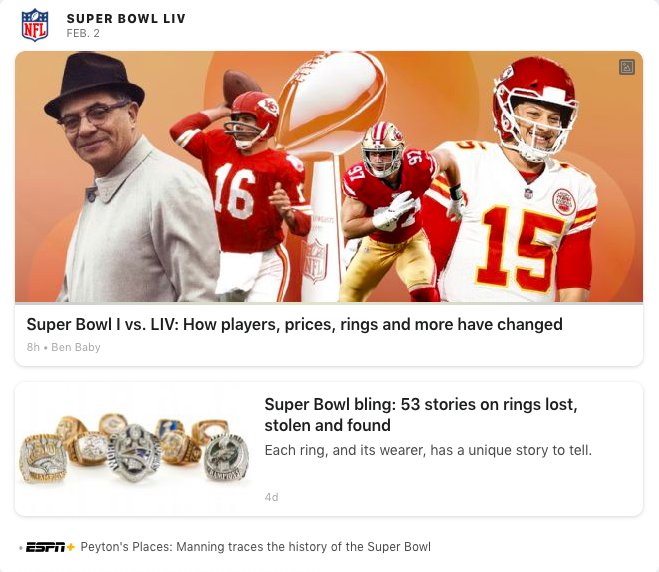Click the NFL shield logo
Image resolution: width=659 pixels, height=572 pixels.
pos(35,24)
